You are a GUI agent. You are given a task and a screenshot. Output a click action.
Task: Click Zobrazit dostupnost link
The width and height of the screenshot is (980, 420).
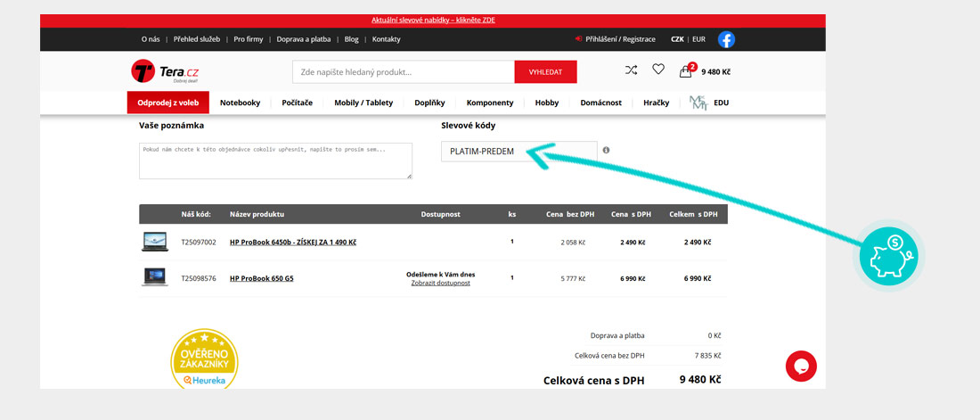tap(440, 283)
